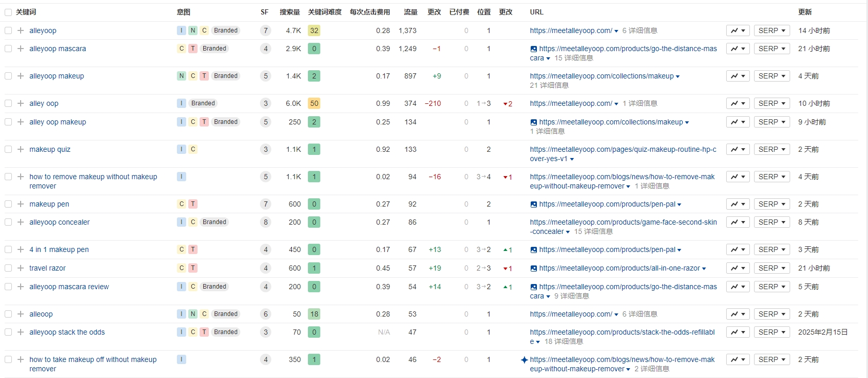Check the alley oop row checkbox
The width and height of the screenshot is (868, 378).
click(x=8, y=103)
